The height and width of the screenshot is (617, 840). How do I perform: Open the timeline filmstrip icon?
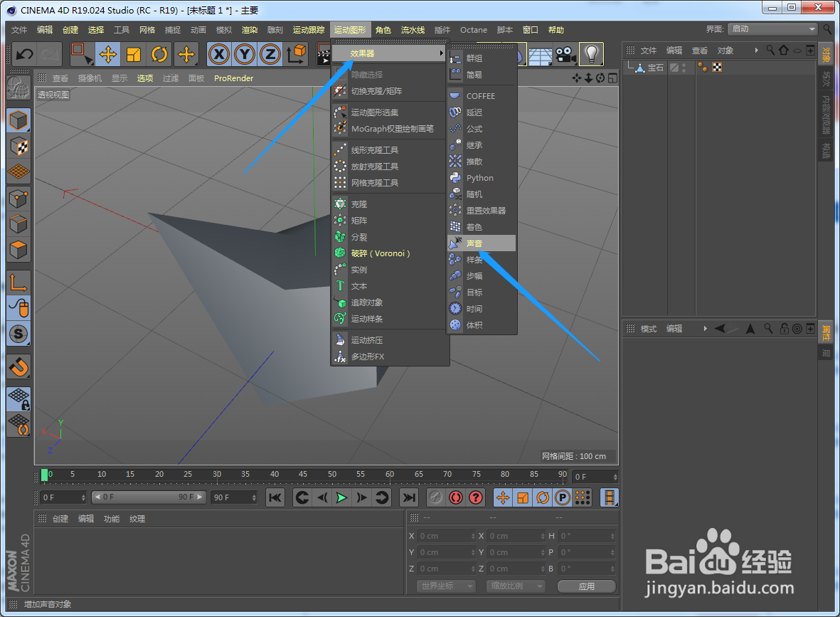609,497
